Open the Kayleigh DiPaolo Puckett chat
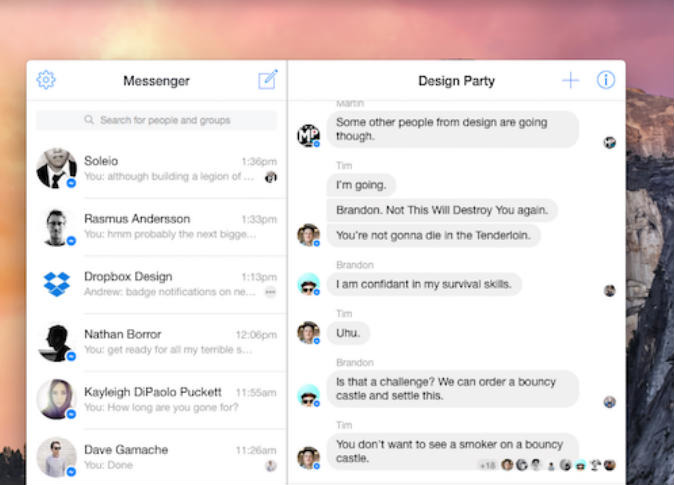The width and height of the screenshot is (674, 485). click(x=160, y=400)
